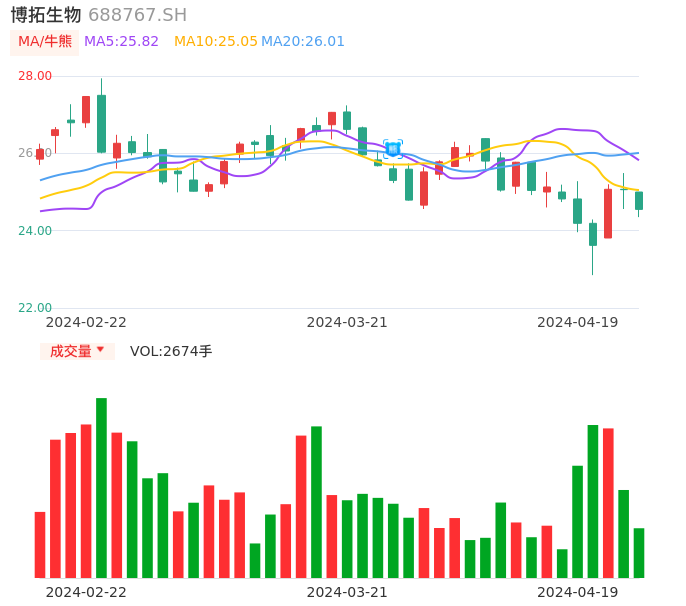Click the 28.00 price axis label
Viewport: 686px width, 606px height.
pyautogui.click(x=35, y=76)
